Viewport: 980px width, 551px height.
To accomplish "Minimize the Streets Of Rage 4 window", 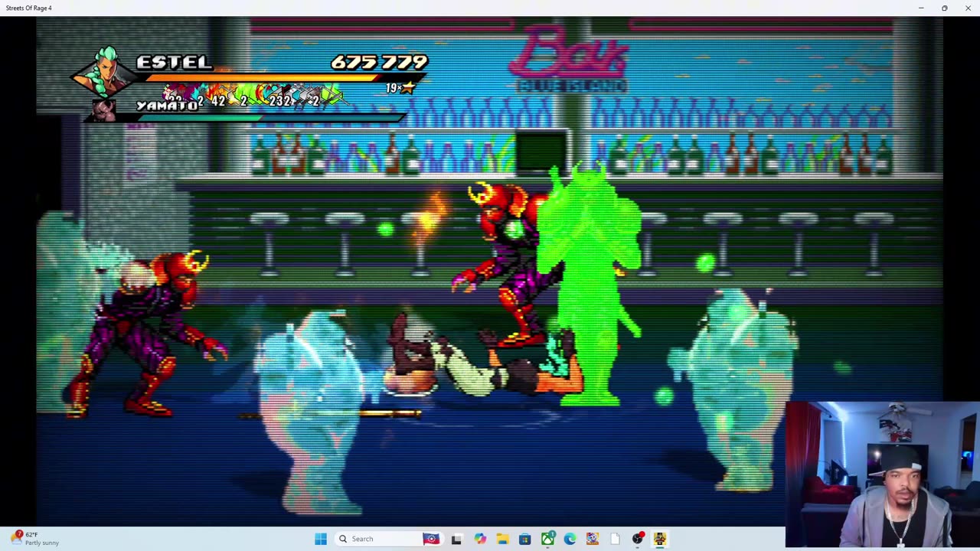I will 921,8.
